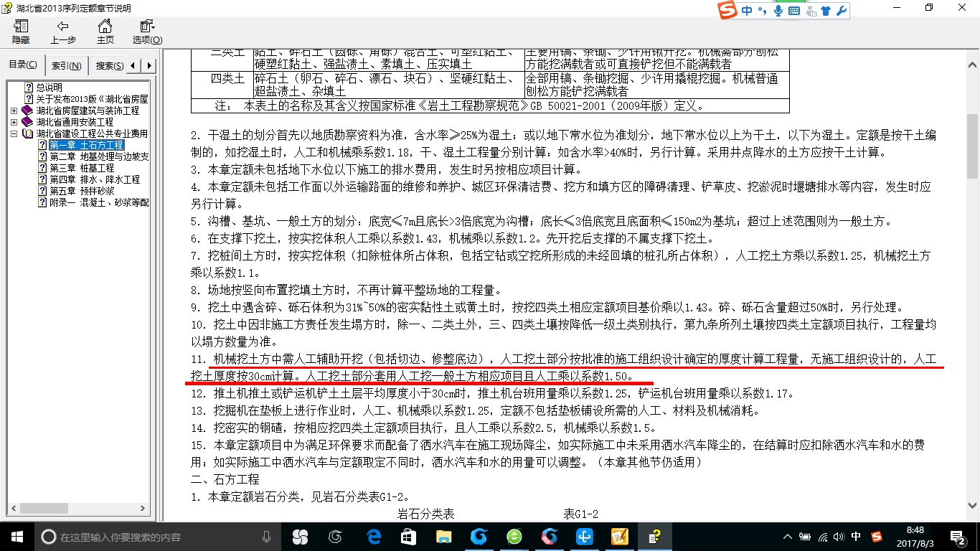Expand the 湖北省通用安装工程 node
The image size is (980, 551).
coord(14,122)
